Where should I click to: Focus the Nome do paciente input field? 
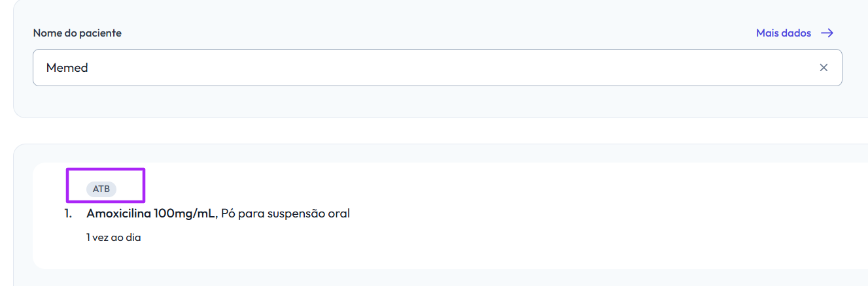click(437, 68)
